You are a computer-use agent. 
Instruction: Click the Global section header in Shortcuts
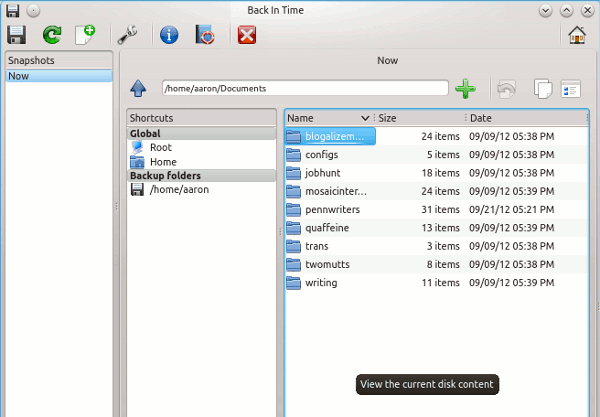tap(201, 134)
